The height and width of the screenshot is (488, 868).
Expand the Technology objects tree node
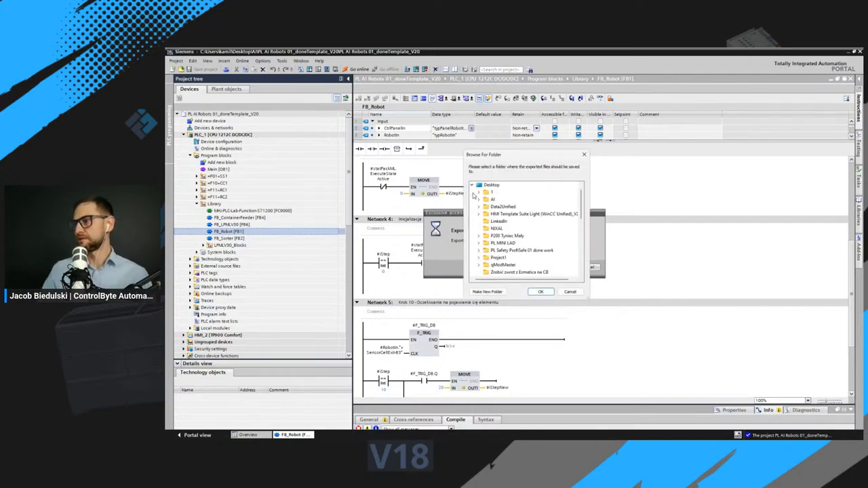pos(191,259)
